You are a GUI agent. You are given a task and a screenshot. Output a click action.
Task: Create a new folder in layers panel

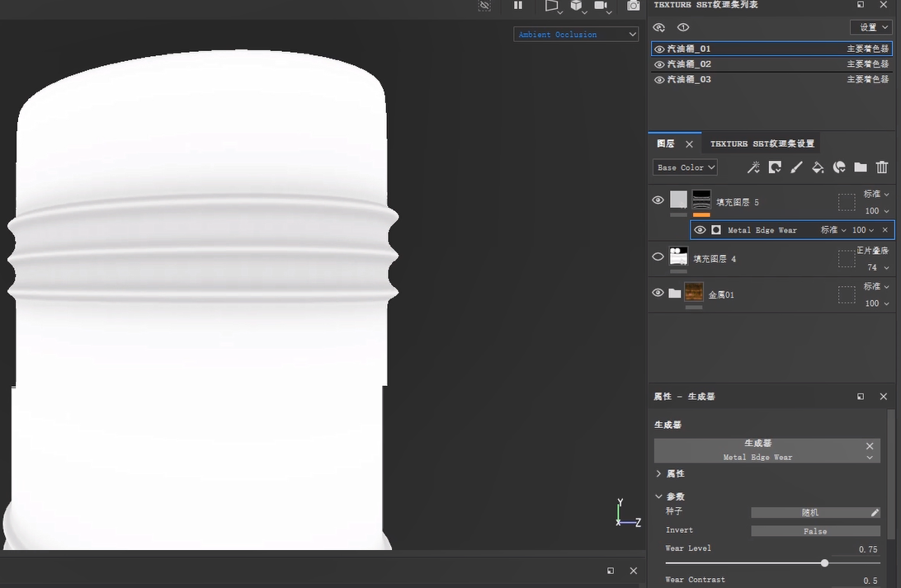point(861,167)
